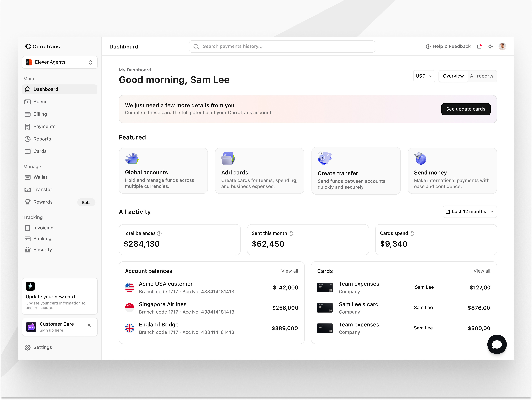Click the $256,000 balance amount

[x=285, y=308]
